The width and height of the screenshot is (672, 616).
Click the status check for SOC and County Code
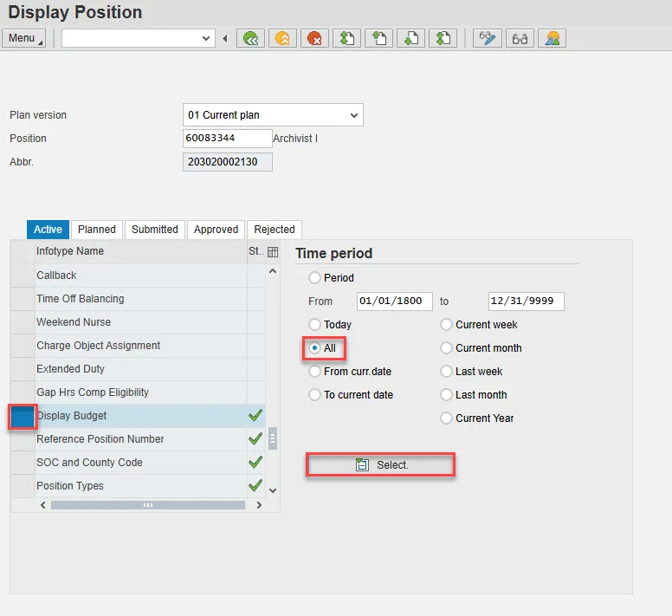pos(255,462)
